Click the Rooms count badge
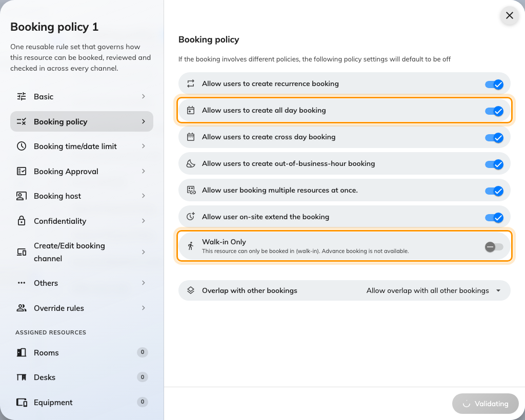Viewport: 525px width, 420px height. click(x=143, y=352)
